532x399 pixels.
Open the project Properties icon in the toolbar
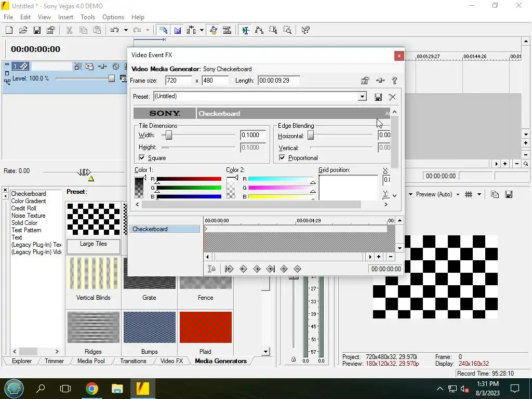51,30
